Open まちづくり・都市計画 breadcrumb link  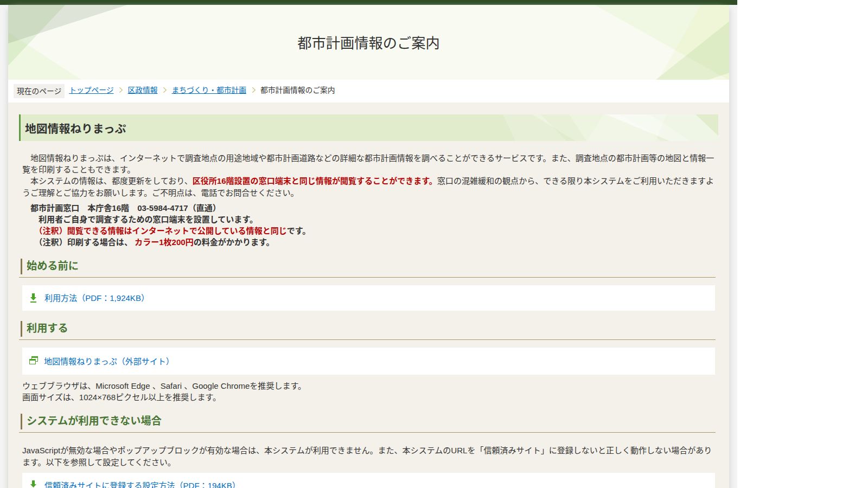pyautogui.click(x=209, y=90)
